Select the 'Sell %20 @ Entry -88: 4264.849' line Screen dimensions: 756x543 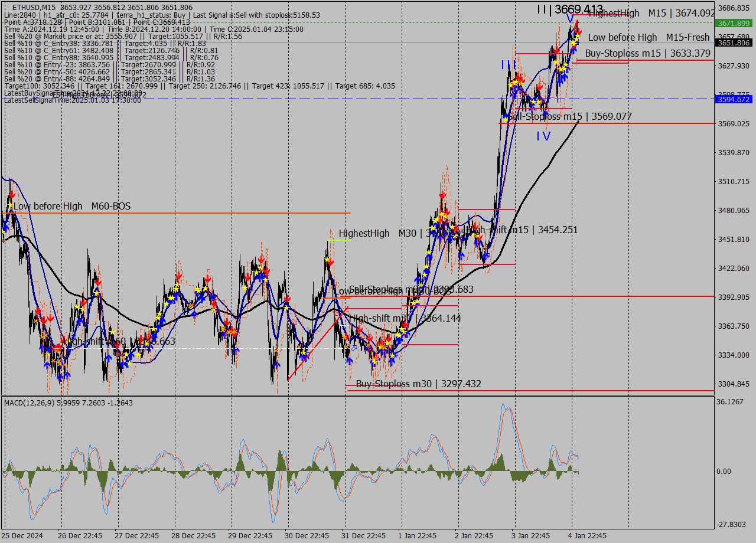(x=109, y=78)
